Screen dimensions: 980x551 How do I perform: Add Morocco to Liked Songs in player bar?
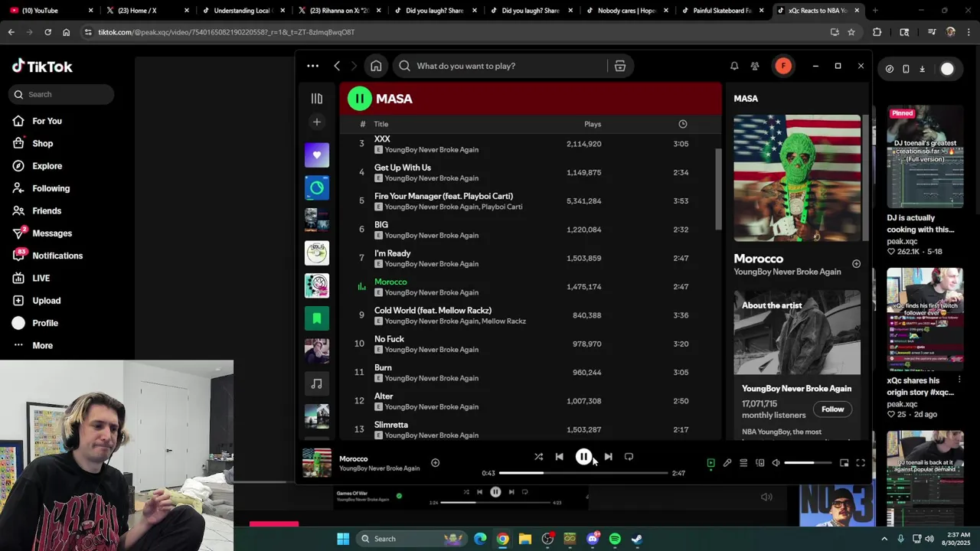point(435,462)
